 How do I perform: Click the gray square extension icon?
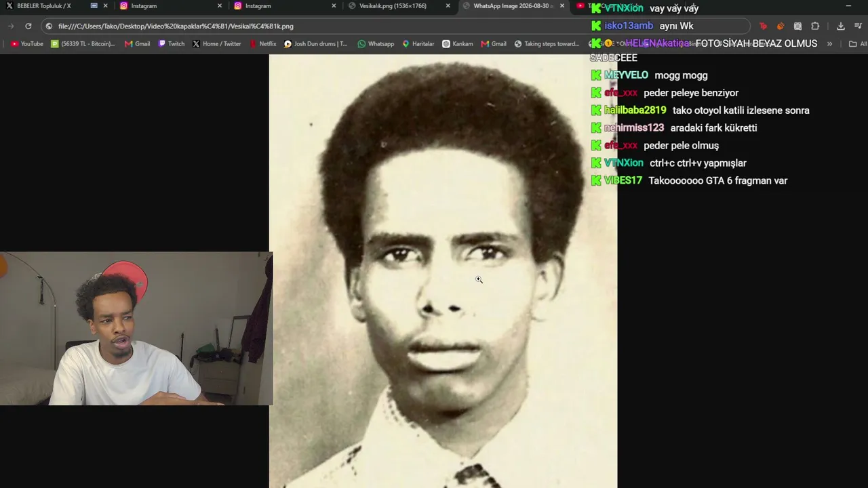coord(797,26)
